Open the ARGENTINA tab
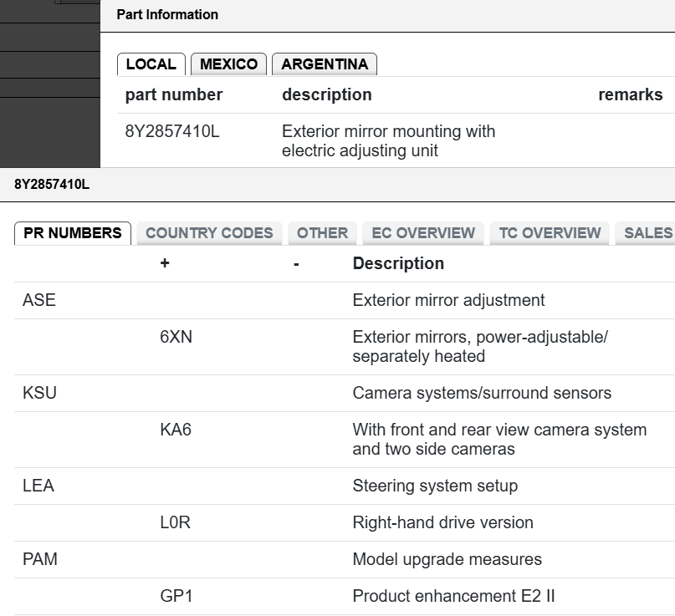The width and height of the screenshot is (675, 616). [325, 64]
